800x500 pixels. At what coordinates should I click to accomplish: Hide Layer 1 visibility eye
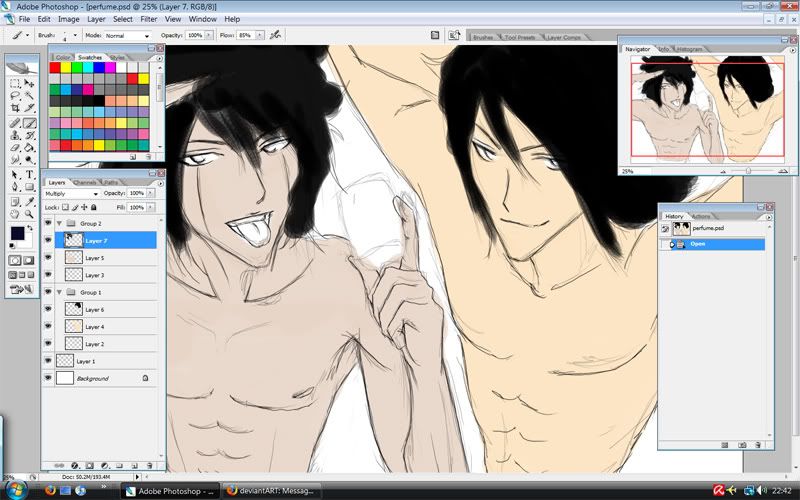tap(48, 361)
